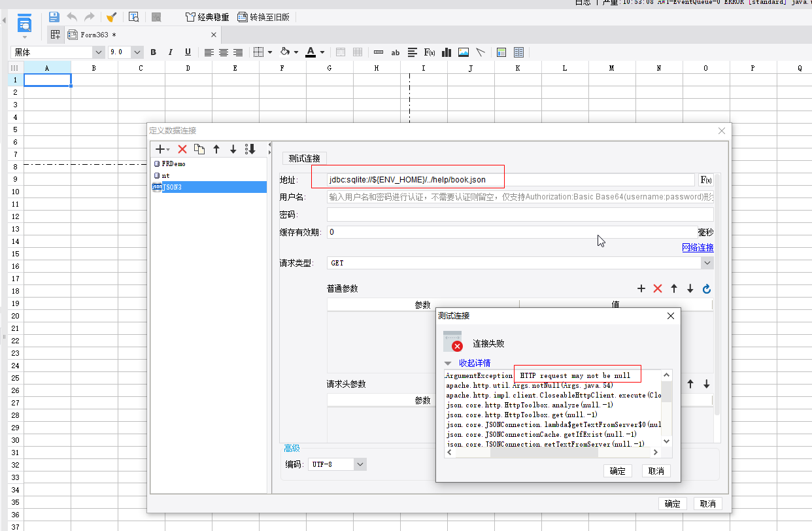The image size is (812, 531).
Task: Toggle underline formatting
Action: pos(188,52)
